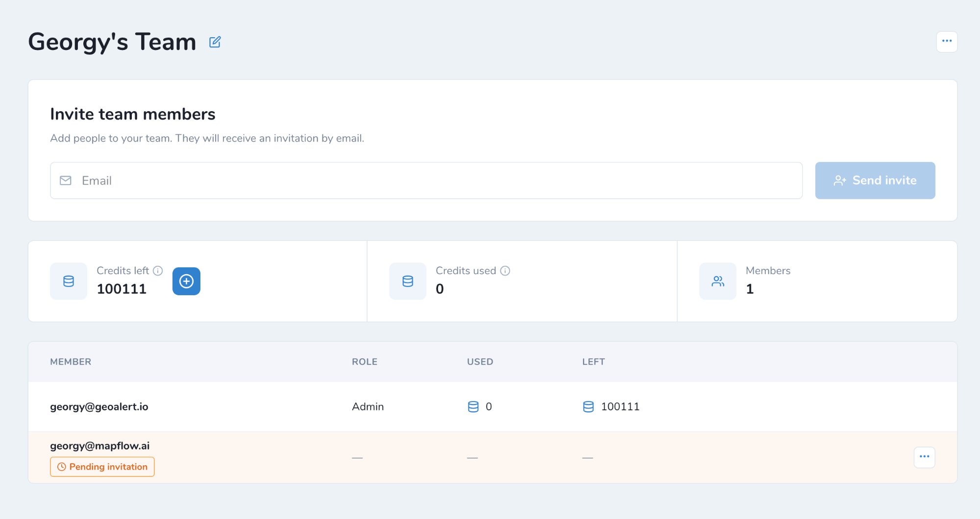Show info tooltip for Credits left
This screenshot has height=519, width=980.
(x=158, y=271)
